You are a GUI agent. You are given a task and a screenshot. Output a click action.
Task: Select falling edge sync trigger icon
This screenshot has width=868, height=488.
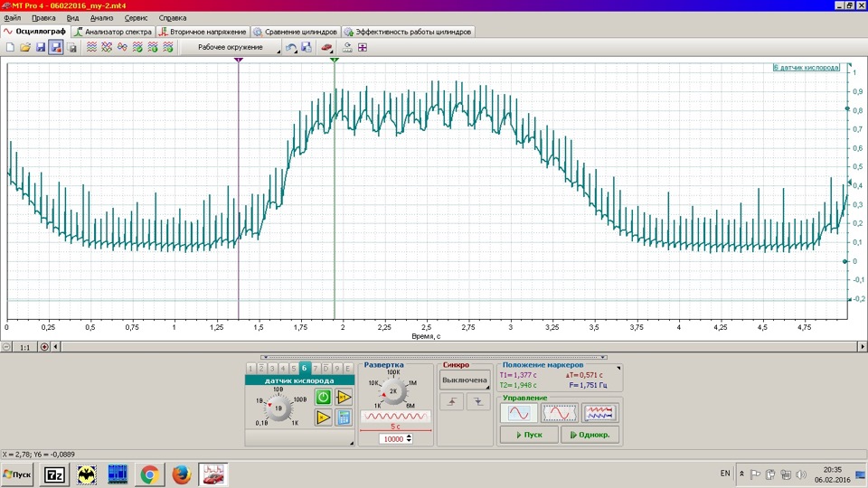click(477, 401)
